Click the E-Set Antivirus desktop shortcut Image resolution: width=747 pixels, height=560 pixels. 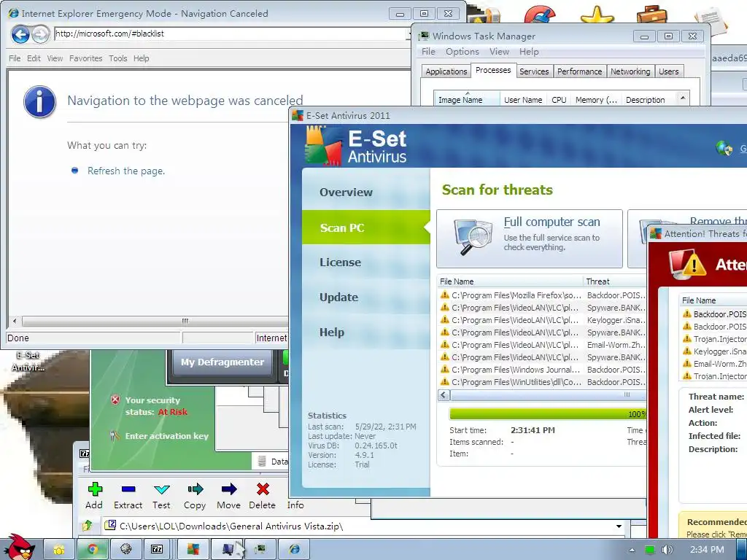(28, 362)
